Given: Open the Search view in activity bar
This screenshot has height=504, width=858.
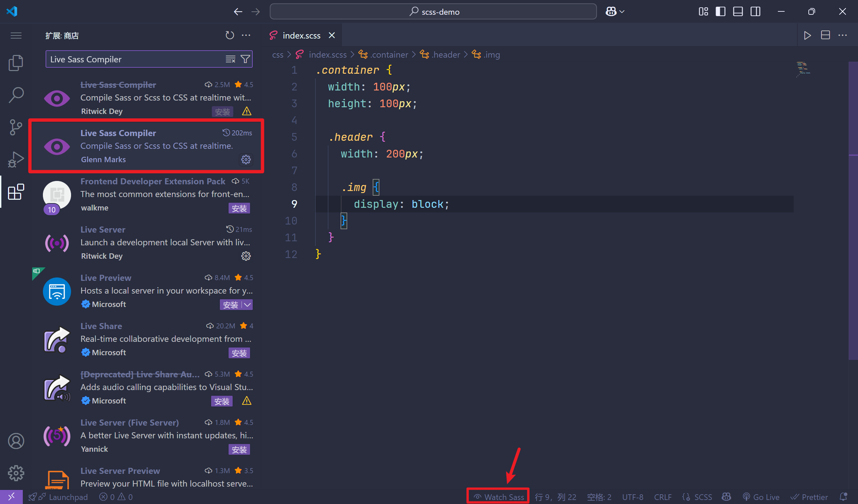Looking at the screenshot, I should tap(16, 95).
